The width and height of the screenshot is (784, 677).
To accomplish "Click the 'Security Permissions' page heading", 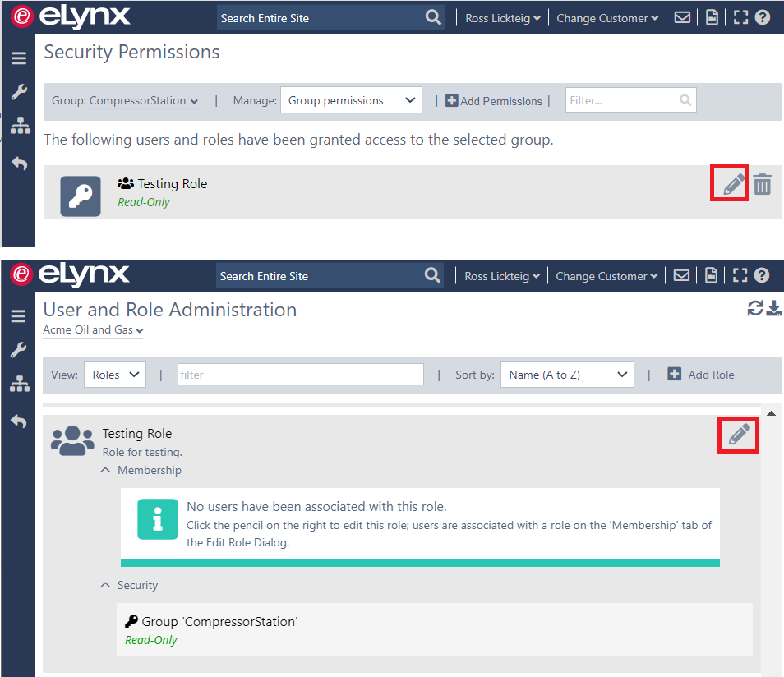I will (x=131, y=53).
